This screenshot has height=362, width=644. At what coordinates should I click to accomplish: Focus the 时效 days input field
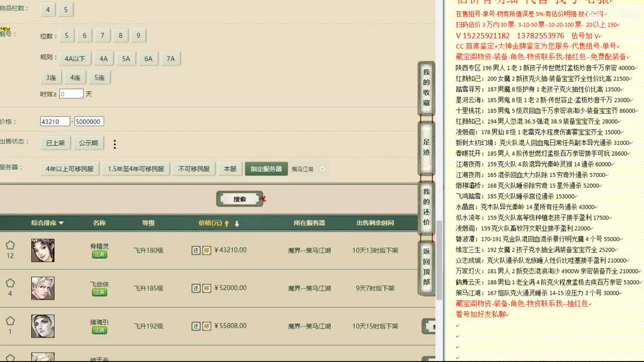71,94
